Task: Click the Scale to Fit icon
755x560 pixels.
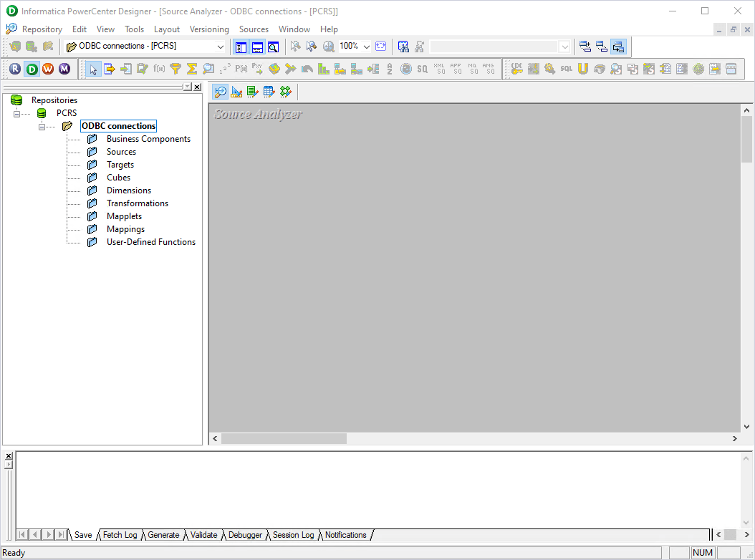Action: [381, 47]
